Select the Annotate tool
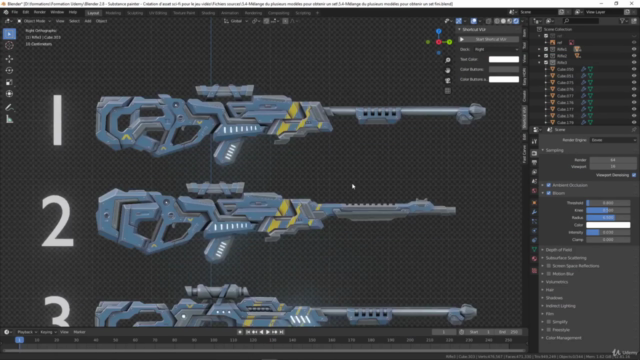Viewport: 640px width, 360px height. [9, 108]
